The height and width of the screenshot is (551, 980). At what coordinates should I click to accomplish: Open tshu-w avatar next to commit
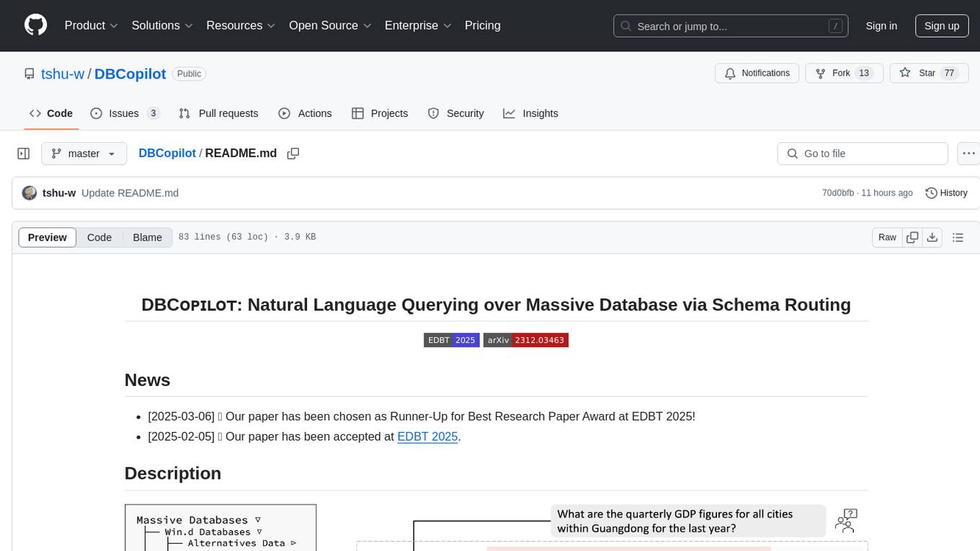click(30, 193)
